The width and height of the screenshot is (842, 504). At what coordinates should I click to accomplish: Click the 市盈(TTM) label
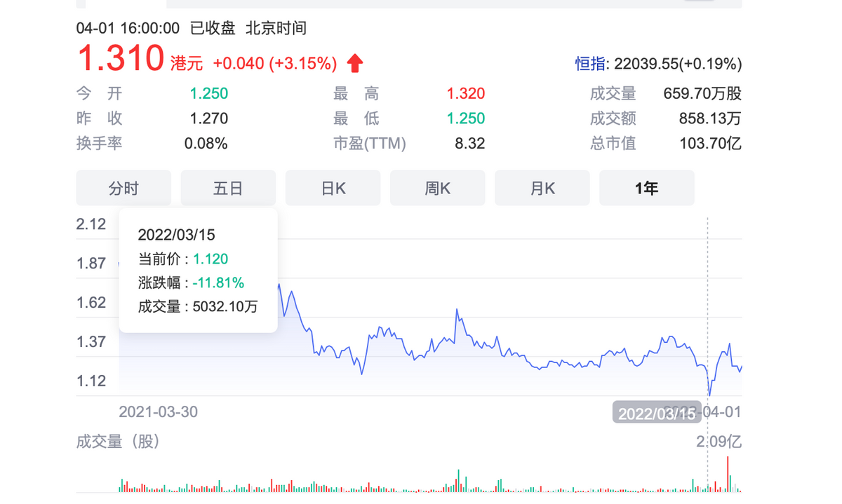click(x=369, y=144)
